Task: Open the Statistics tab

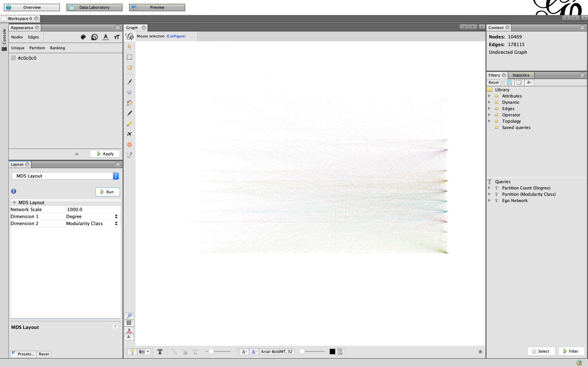Action: (521, 75)
